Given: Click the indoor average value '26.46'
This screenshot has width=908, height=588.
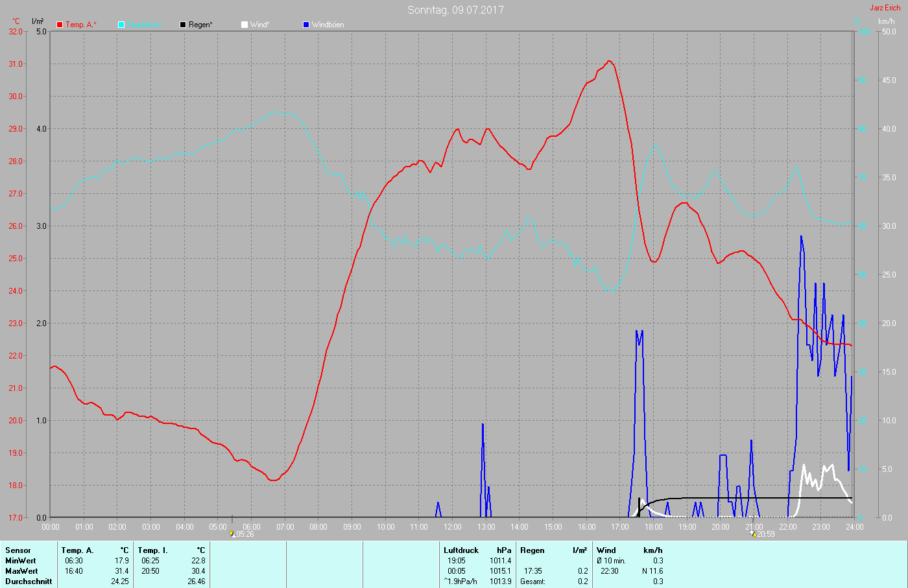Looking at the screenshot, I should pyautogui.click(x=196, y=582).
